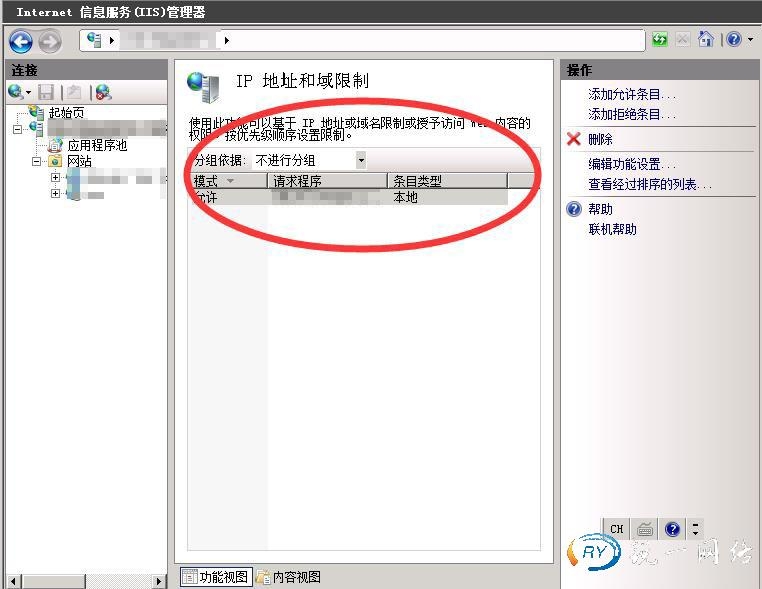The width and height of the screenshot is (762, 589).
Task: Open 编辑功能设置 link
Action: tap(632, 164)
